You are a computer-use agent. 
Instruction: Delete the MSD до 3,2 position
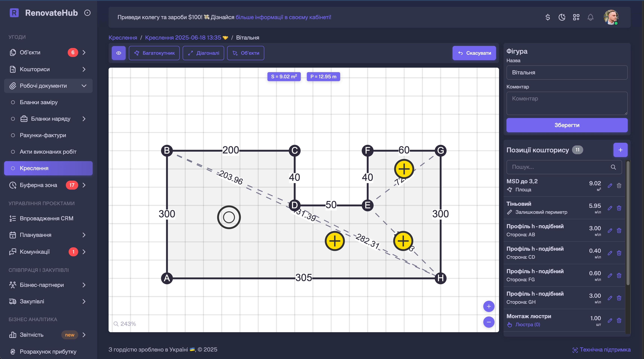click(619, 185)
